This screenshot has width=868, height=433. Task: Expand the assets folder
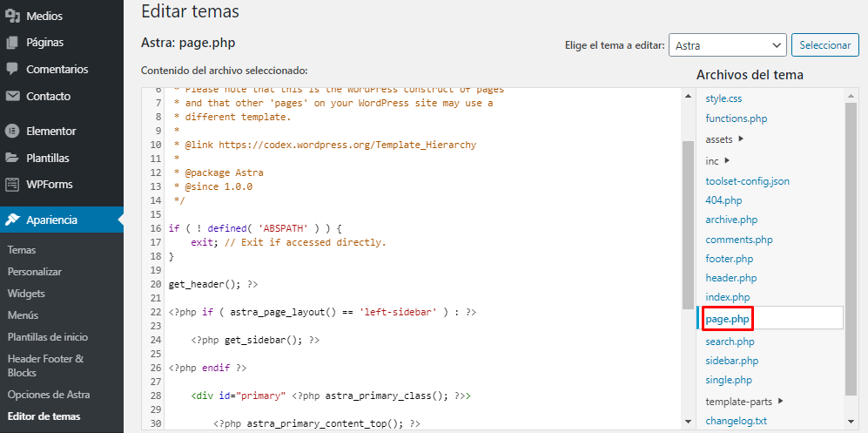click(740, 139)
